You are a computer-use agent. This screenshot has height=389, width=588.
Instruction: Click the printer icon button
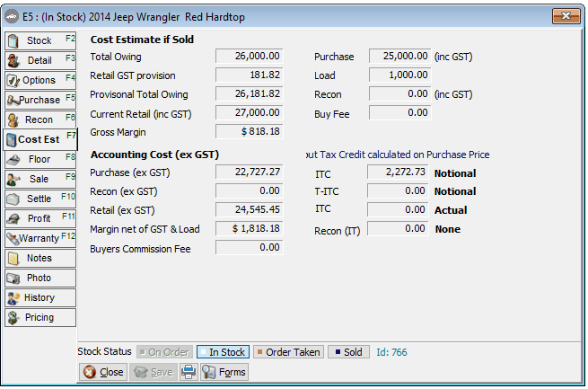(x=189, y=372)
